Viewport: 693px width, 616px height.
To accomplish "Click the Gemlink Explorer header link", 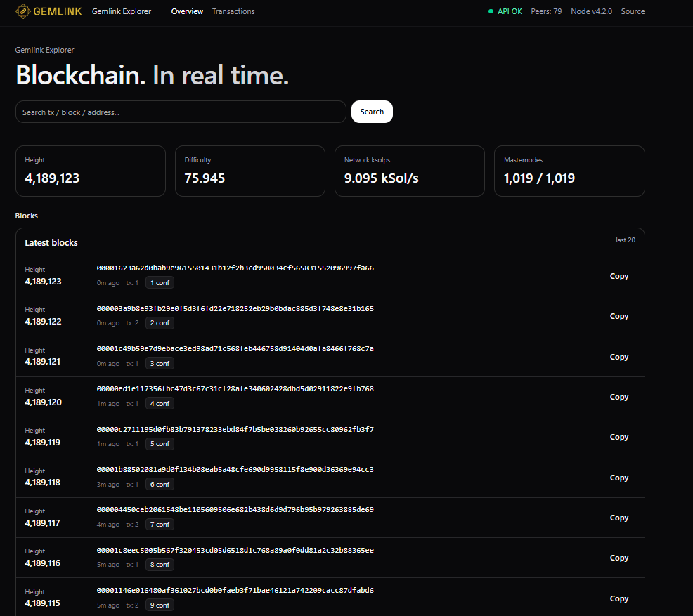I will click(x=121, y=11).
